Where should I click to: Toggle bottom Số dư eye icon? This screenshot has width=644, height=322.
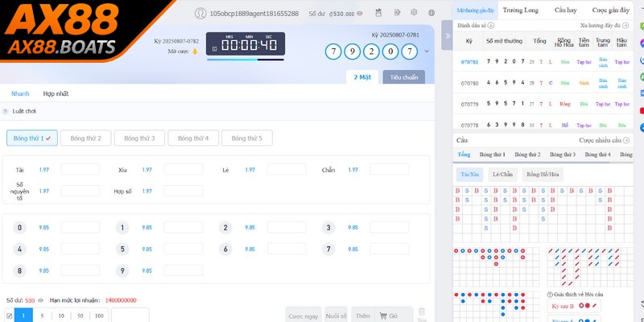pyautogui.click(x=40, y=300)
